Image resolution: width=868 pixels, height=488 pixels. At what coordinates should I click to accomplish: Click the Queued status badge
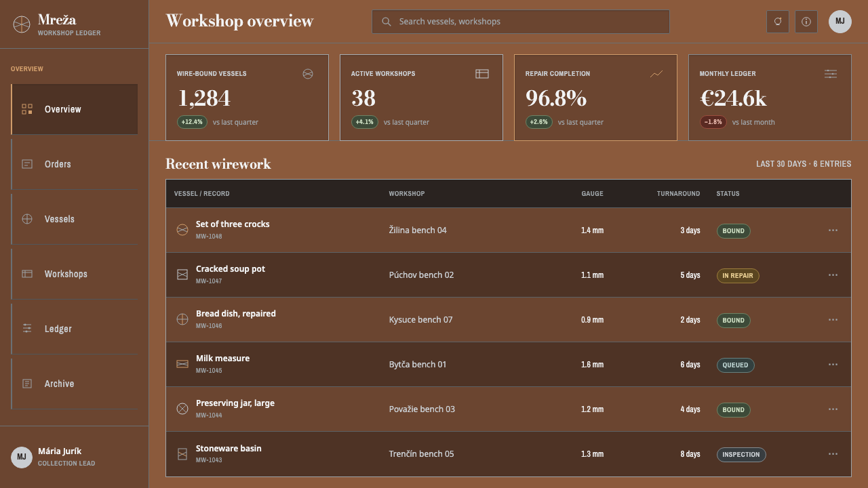pyautogui.click(x=735, y=365)
